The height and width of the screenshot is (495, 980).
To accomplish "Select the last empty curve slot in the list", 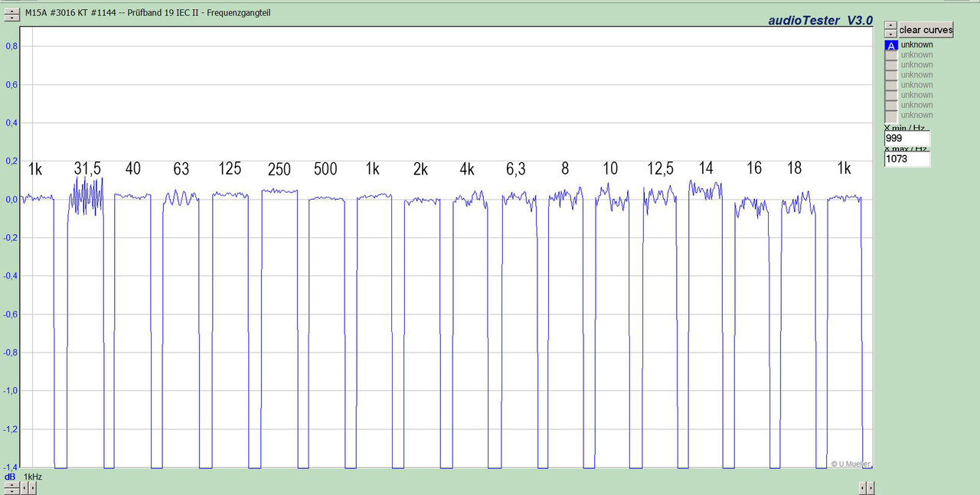I will pyautogui.click(x=890, y=116).
